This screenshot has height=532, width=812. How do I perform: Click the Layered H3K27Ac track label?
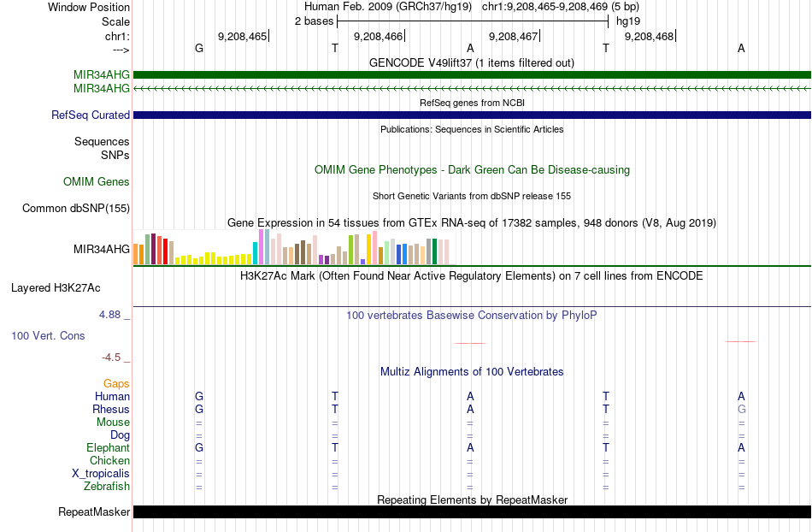tap(56, 288)
